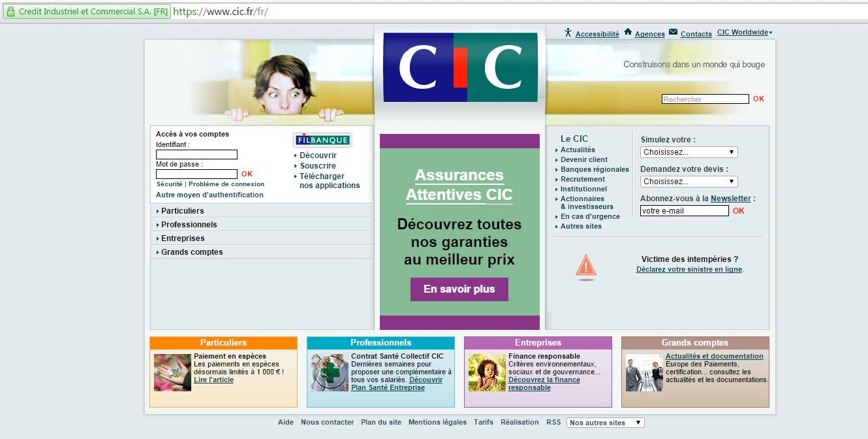Expand the Entreprises menu row

coord(262,238)
